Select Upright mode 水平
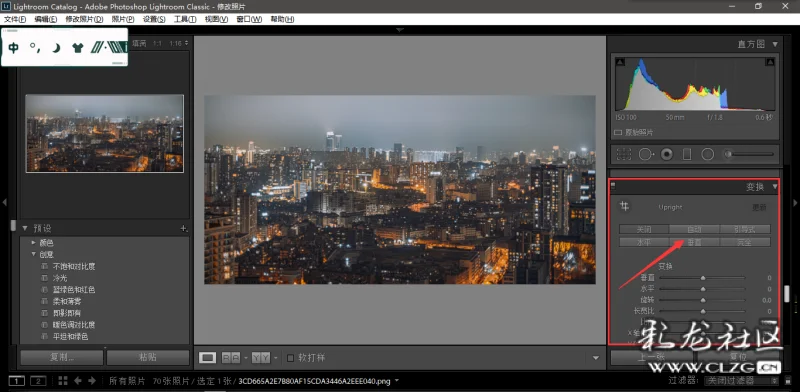Screen dimensions: 800x392 point(644,242)
